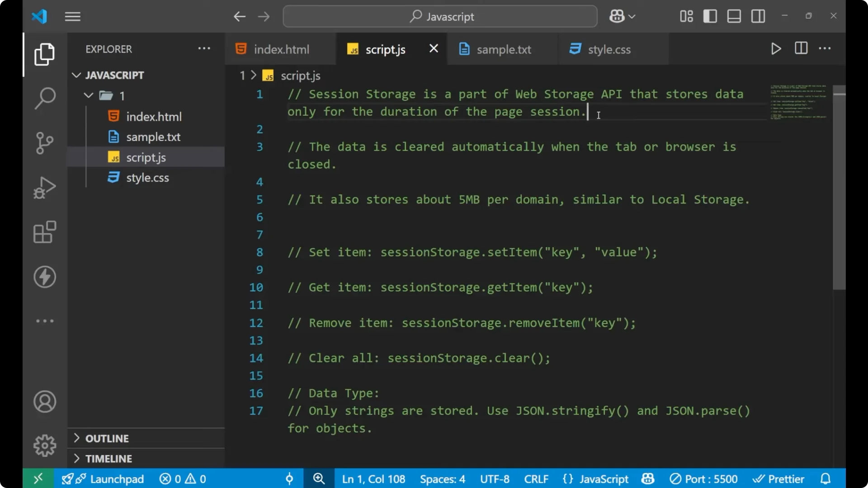This screenshot has height=488, width=868.
Task: Open Source Control from the activity bar
Action: click(x=44, y=143)
